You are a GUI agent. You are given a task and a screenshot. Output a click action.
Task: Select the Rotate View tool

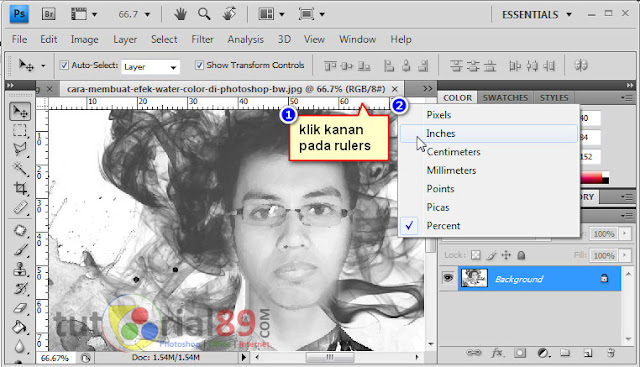pos(229,14)
